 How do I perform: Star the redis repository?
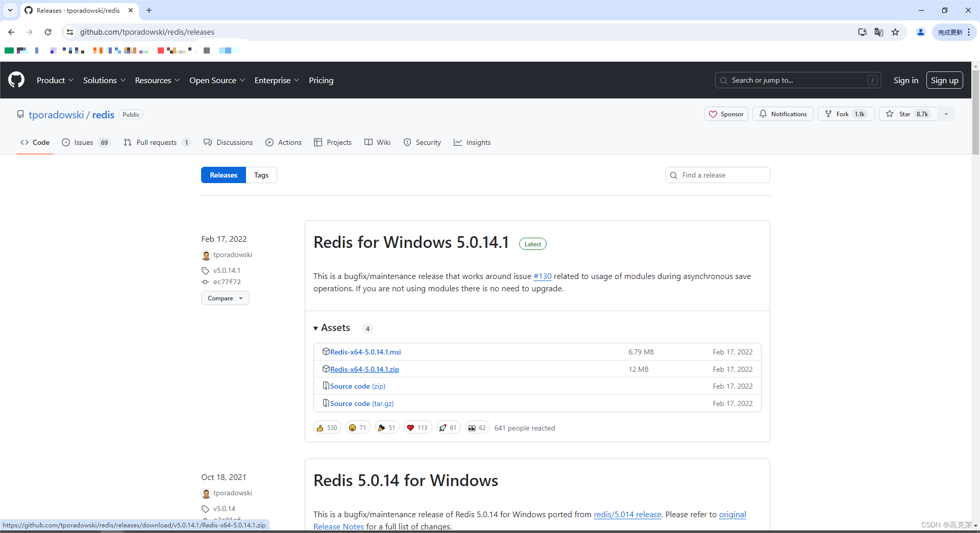909,114
